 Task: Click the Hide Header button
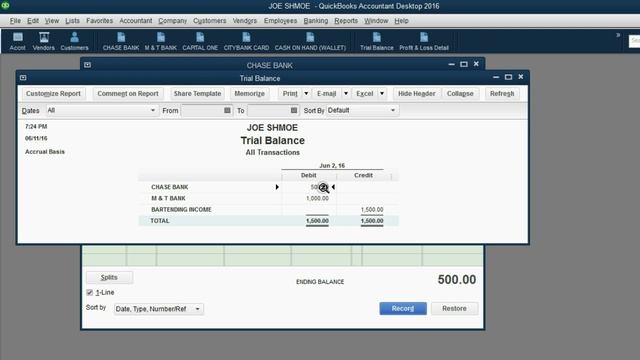pos(416,93)
